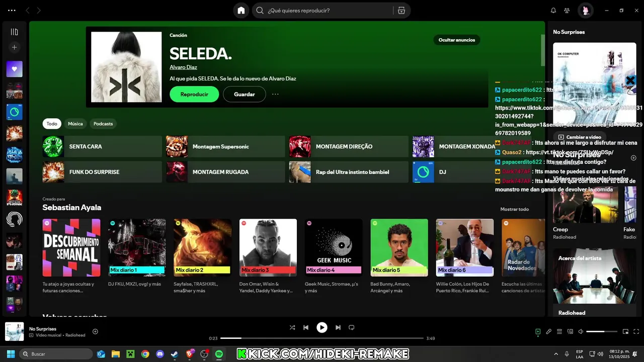Viewport: 644px width, 362px height.
Task: Click Cambiar a video button
Action: (x=580, y=137)
